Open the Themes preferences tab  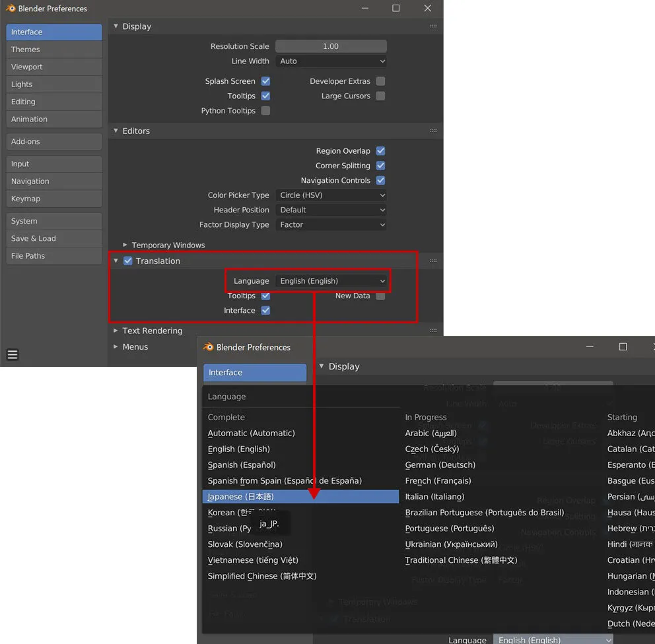(x=54, y=49)
